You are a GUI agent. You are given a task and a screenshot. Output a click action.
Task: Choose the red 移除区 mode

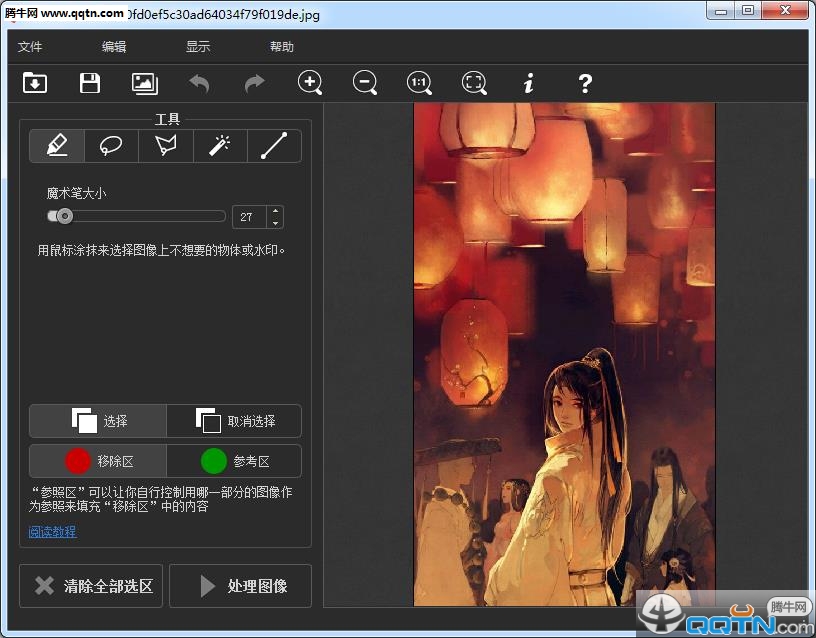[98, 461]
